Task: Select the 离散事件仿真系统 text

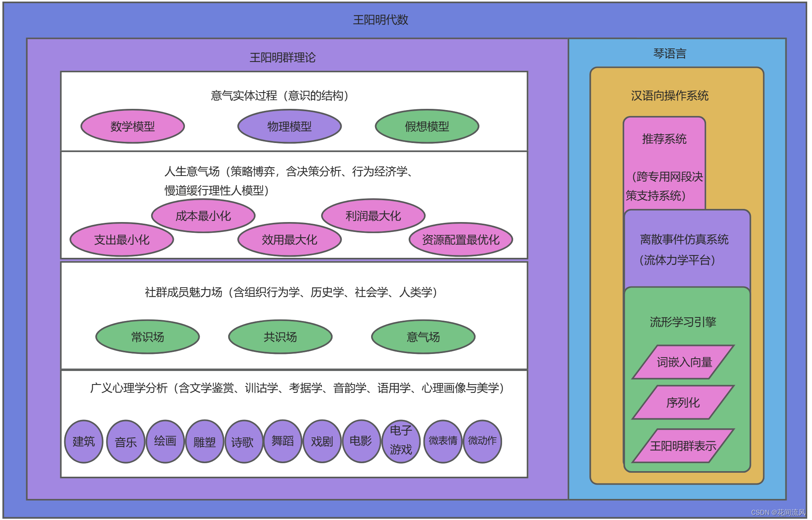Action: click(x=684, y=240)
